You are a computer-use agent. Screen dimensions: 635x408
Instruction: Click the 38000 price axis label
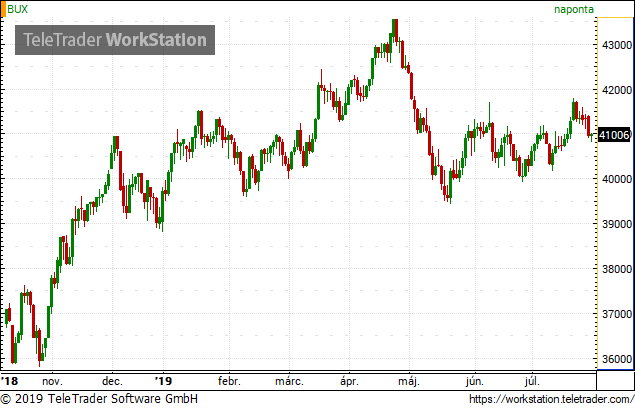click(x=617, y=269)
